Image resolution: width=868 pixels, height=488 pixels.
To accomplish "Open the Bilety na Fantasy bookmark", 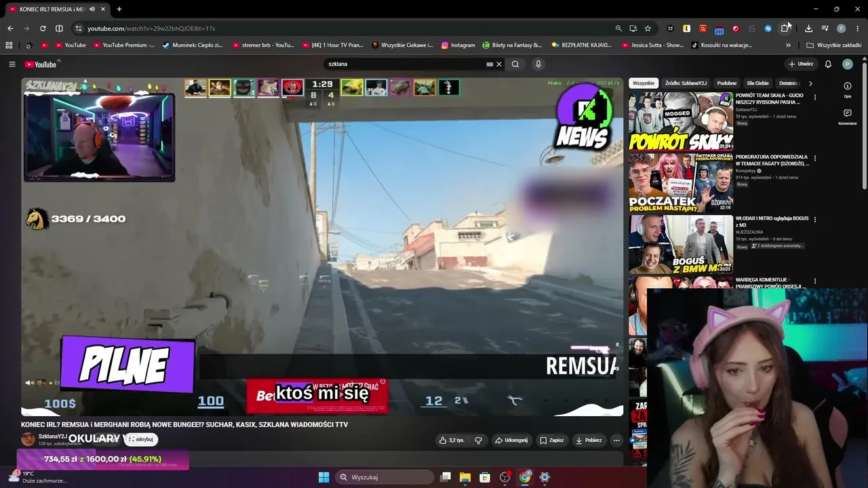I will click(x=512, y=45).
